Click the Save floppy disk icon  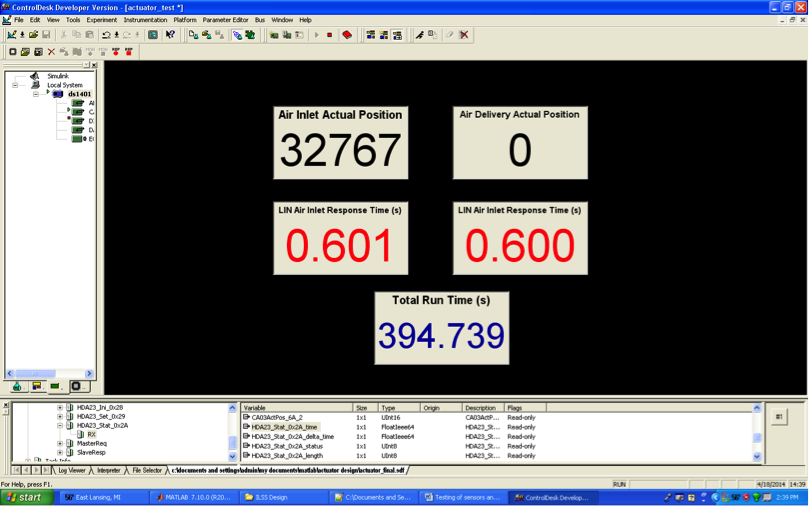pyautogui.click(x=46, y=35)
